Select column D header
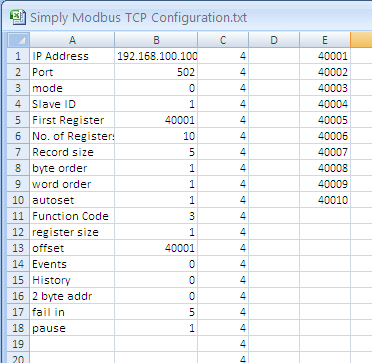 (x=274, y=40)
